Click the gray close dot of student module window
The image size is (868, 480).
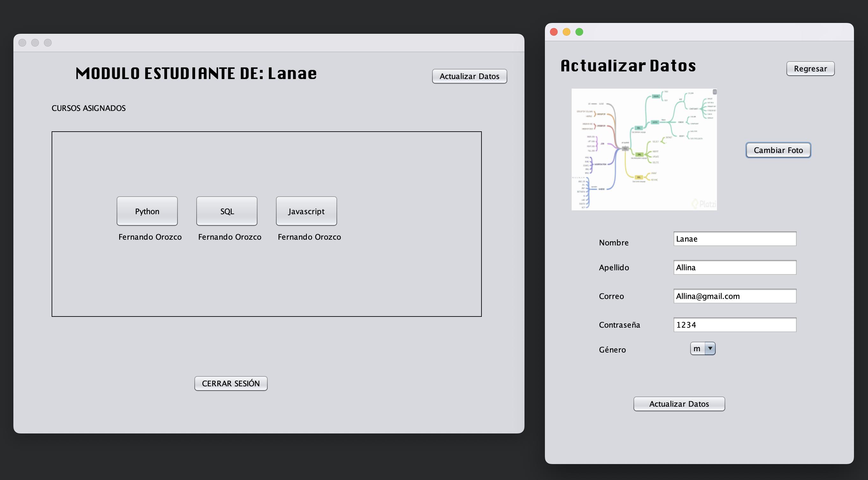tap(22, 43)
